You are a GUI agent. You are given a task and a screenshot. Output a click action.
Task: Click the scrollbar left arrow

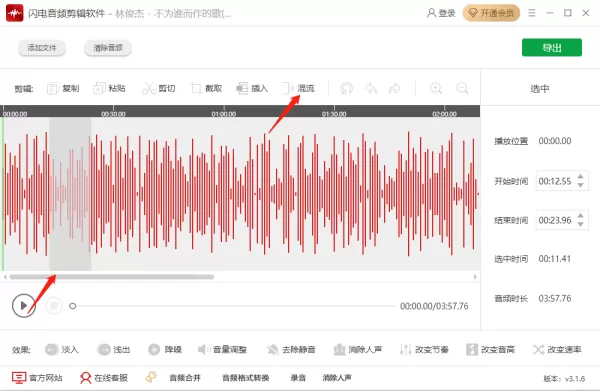click(5, 277)
